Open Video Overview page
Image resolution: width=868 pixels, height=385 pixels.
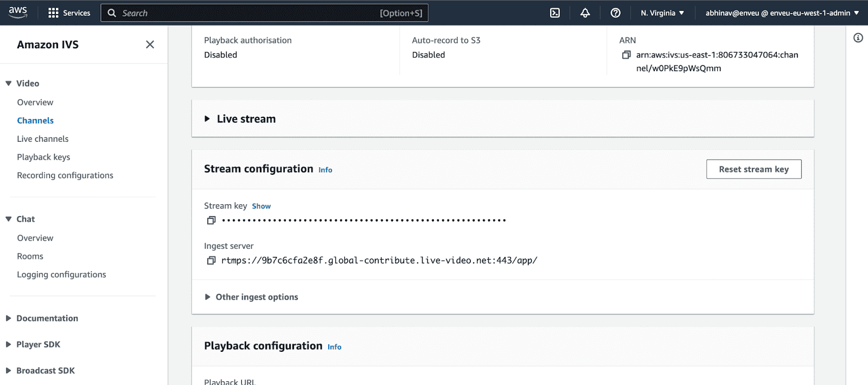pos(35,102)
